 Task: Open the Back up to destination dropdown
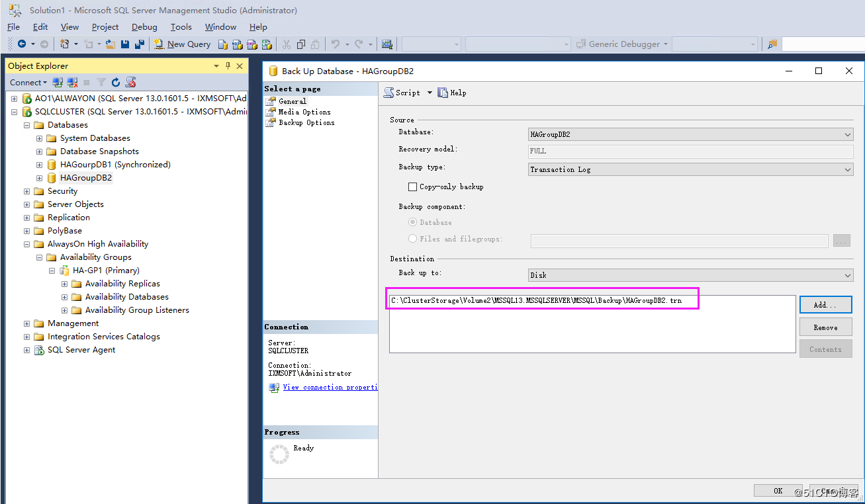point(847,274)
